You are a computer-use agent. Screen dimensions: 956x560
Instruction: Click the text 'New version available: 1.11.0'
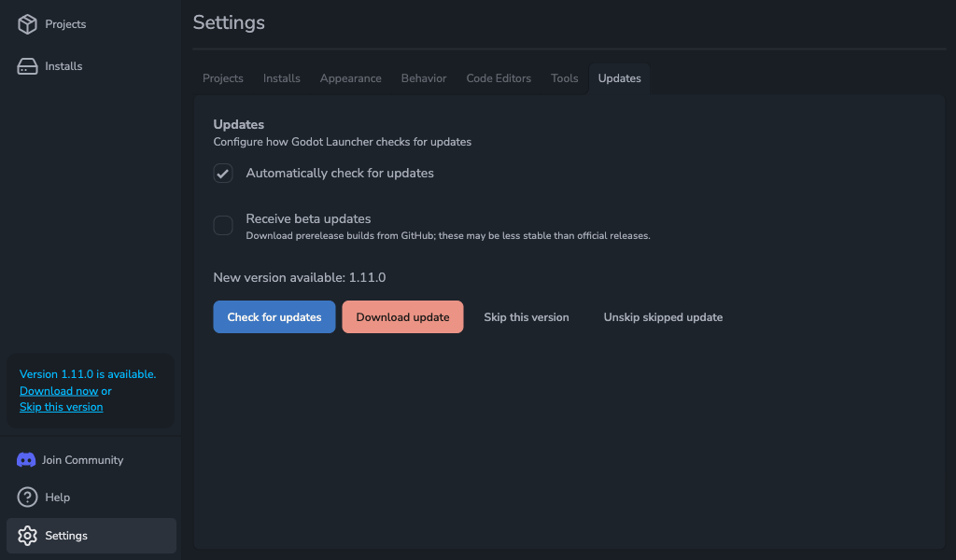coord(300,277)
